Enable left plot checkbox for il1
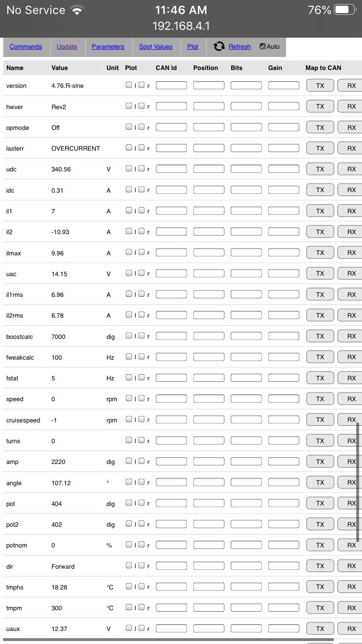 click(129, 210)
